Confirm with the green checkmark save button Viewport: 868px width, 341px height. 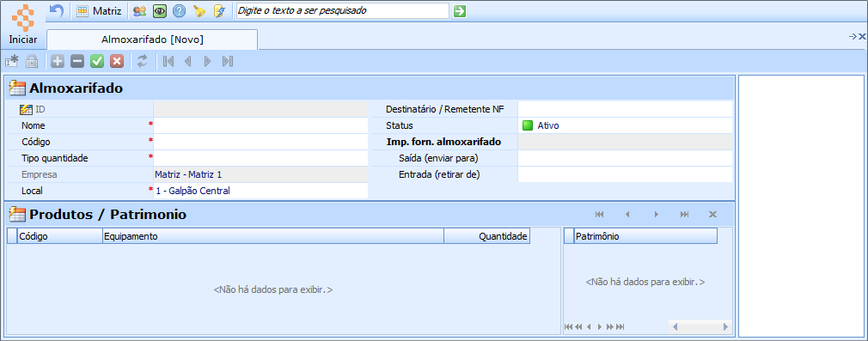pos(97,62)
